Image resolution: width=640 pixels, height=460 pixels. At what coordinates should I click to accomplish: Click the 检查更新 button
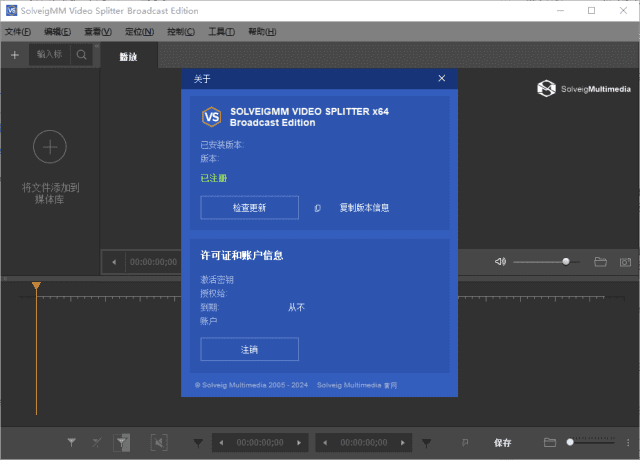(250, 207)
